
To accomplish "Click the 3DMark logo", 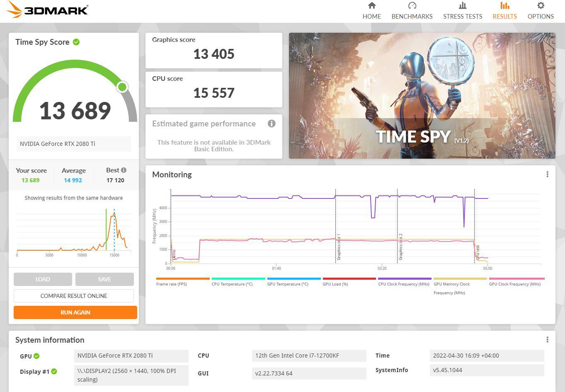I will 48,10.
